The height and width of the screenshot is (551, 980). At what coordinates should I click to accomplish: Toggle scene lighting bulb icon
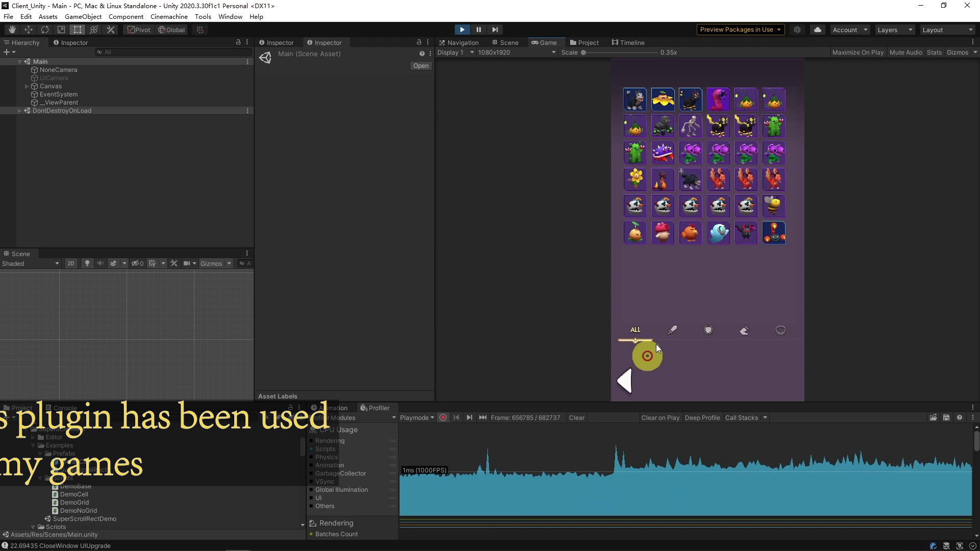[x=87, y=264]
